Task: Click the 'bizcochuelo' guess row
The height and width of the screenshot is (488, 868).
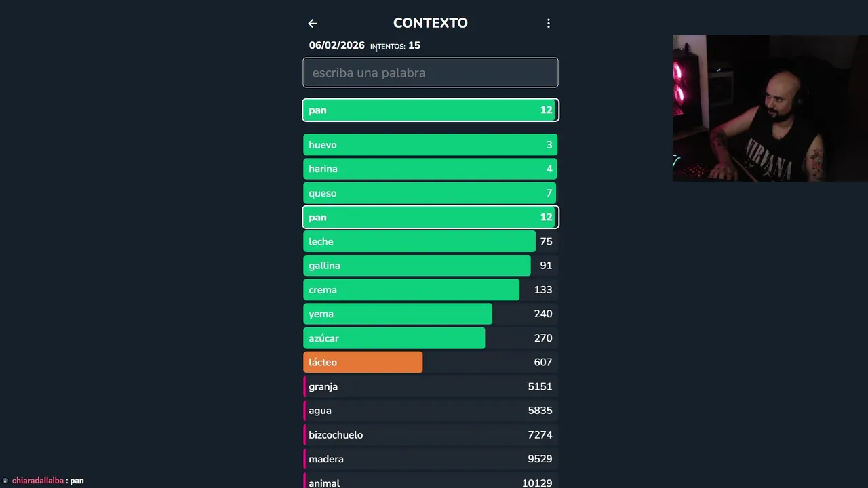Action: click(431, 435)
